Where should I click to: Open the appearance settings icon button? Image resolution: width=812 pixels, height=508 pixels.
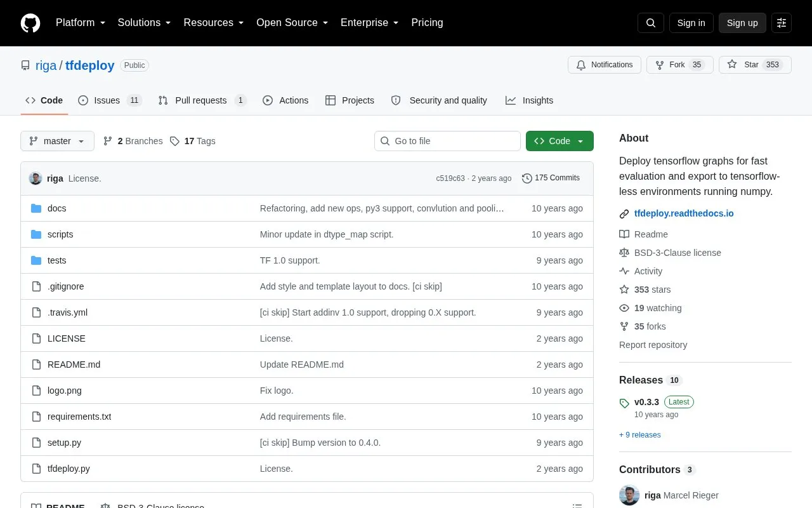[782, 23]
